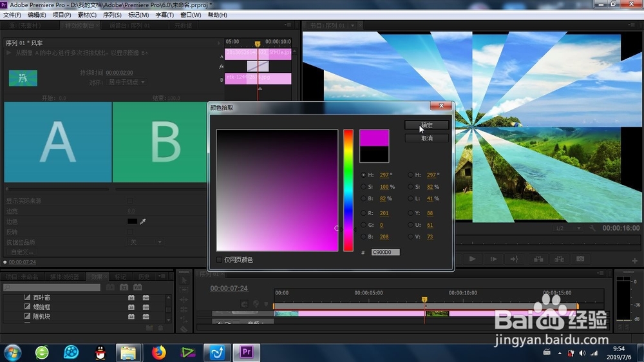The image size is (644, 362).
Task: Click the 自定义... button
Action: (22, 252)
